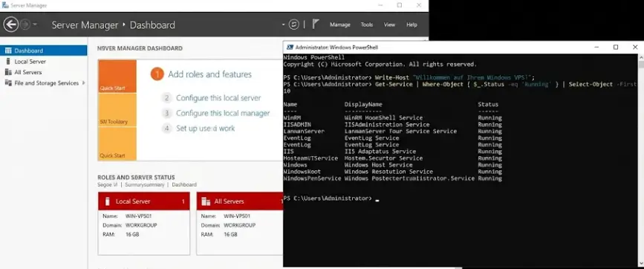
Task: Click the Dashboard label under Roles status
Action: [184, 185]
